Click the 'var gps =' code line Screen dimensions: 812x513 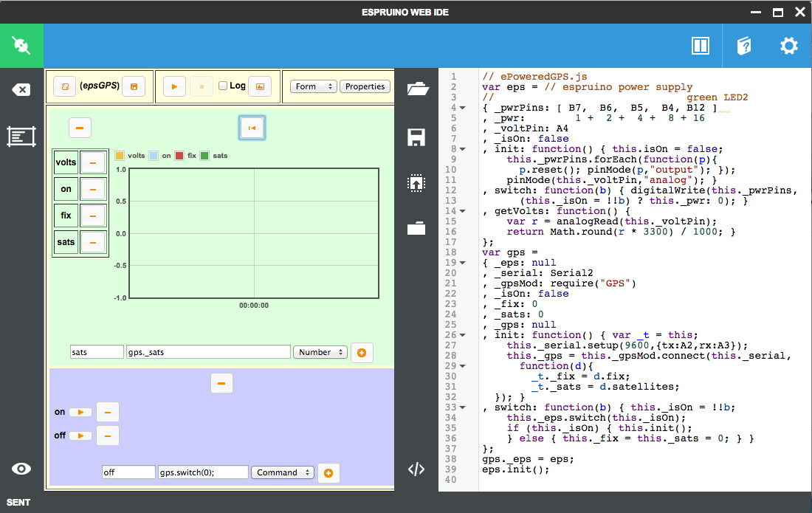pyautogui.click(x=510, y=252)
